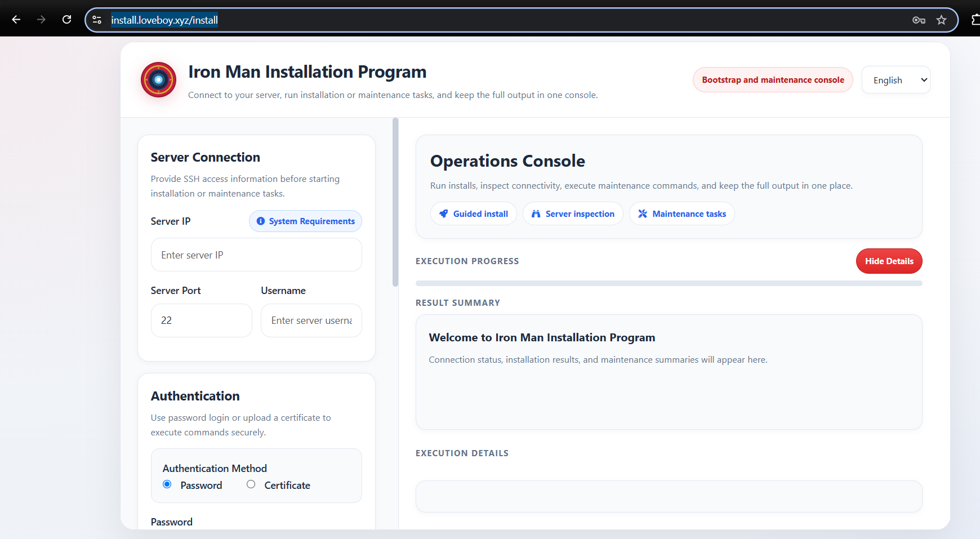Click the browser back arrow
980x539 pixels.
[16, 20]
